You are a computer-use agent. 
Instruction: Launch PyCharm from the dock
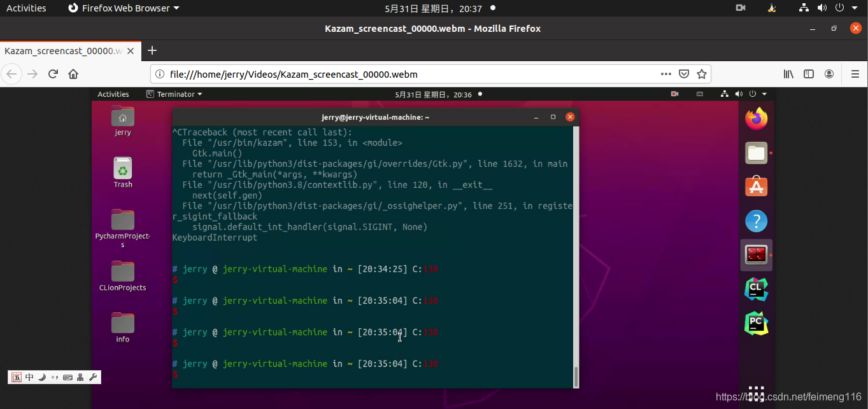point(757,324)
